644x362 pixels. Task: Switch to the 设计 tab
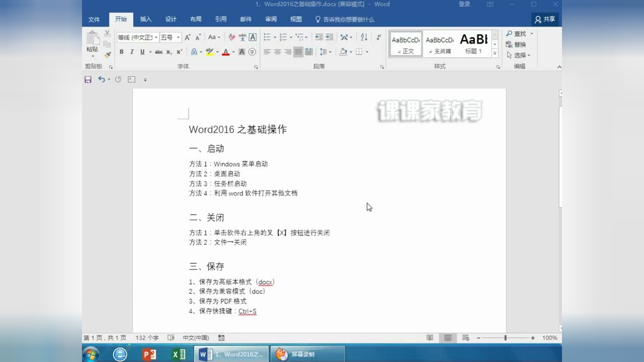[171, 19]
